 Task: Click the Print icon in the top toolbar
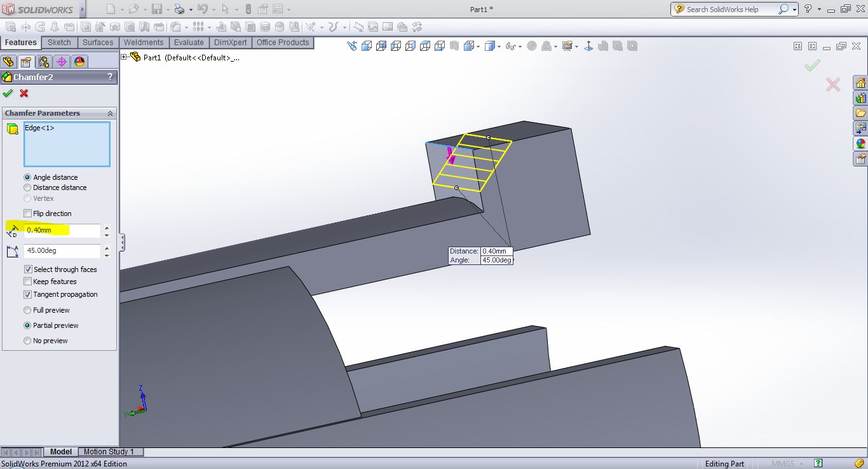[179, 9]
